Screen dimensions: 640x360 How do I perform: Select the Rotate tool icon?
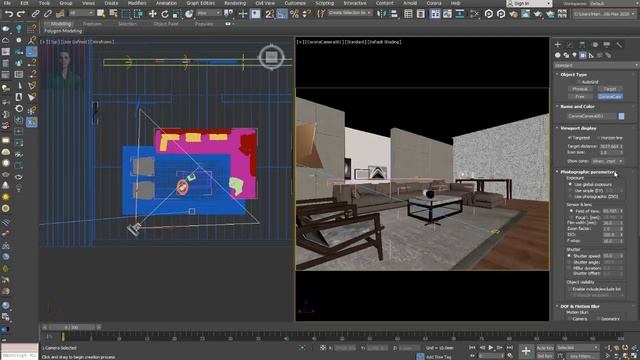(x=164, y=14)
